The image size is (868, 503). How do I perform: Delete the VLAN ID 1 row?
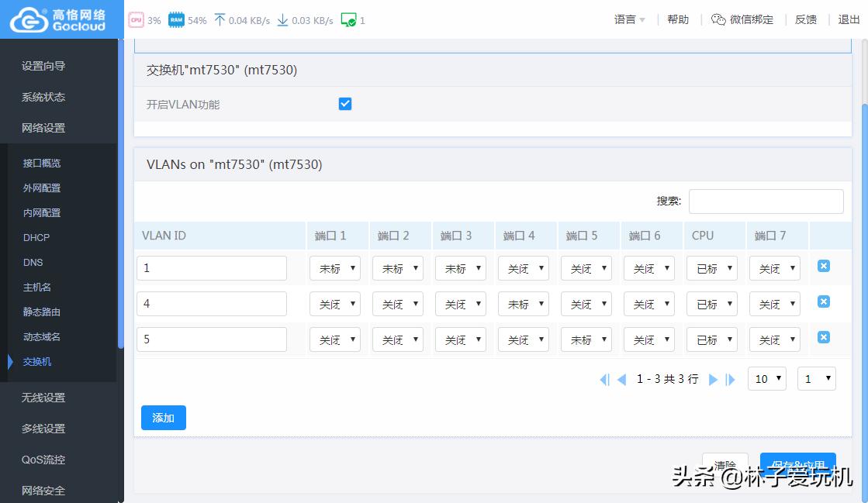[824, 266]
